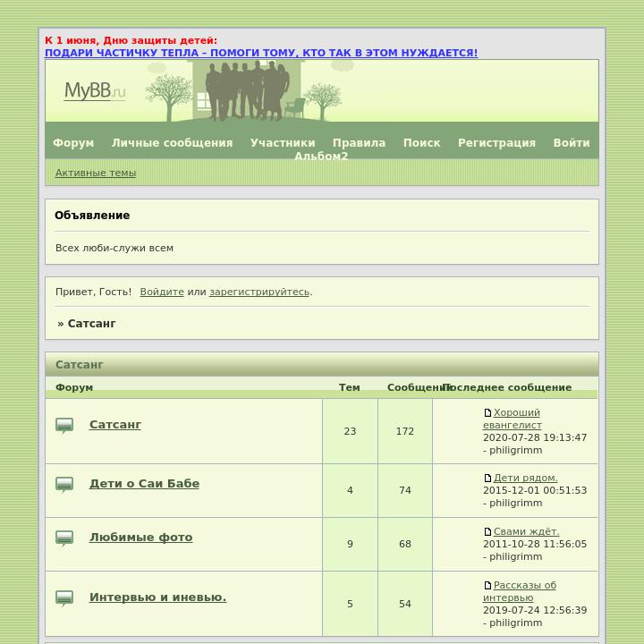Click the date 2020-07-28 19:13:47

pos(535,437)
